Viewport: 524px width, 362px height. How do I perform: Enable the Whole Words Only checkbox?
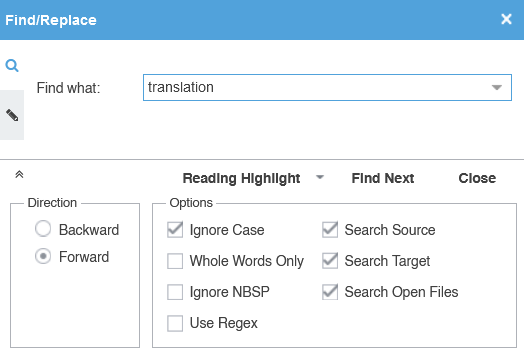pos(175,261)
